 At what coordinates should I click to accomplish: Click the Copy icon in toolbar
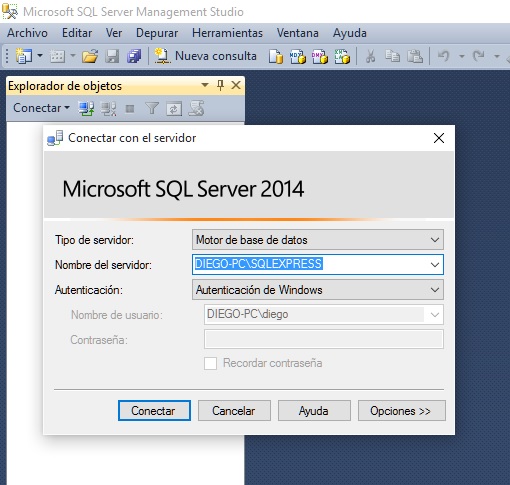pos(392,56)
